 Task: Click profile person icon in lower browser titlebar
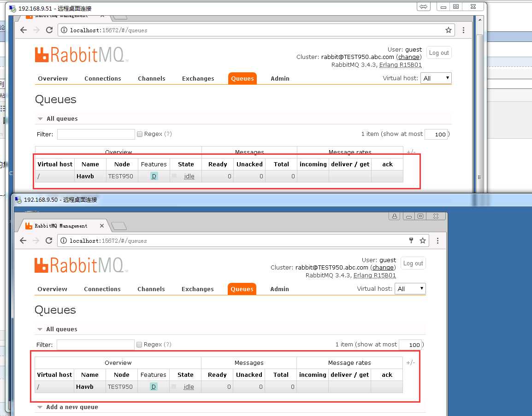pos(395,217)
